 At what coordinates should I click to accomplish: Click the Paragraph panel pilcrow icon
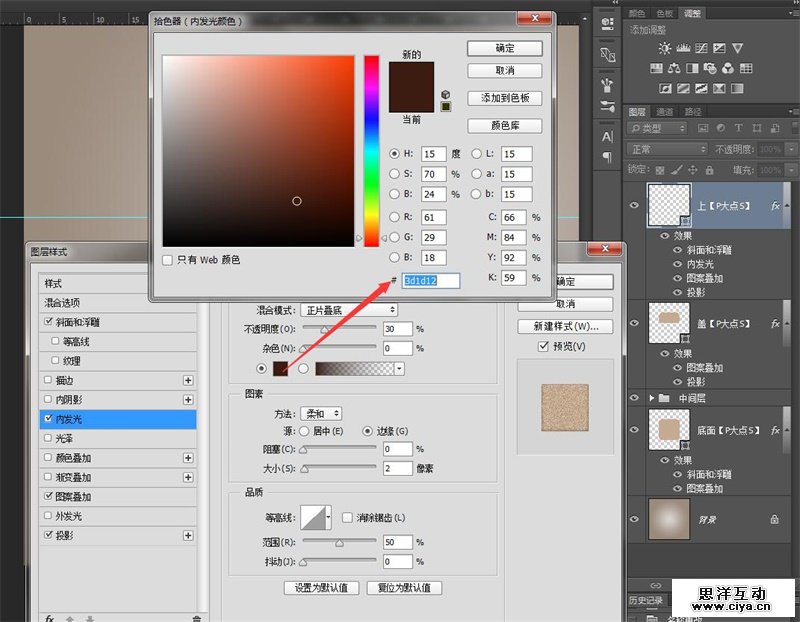tap(607, 157)
